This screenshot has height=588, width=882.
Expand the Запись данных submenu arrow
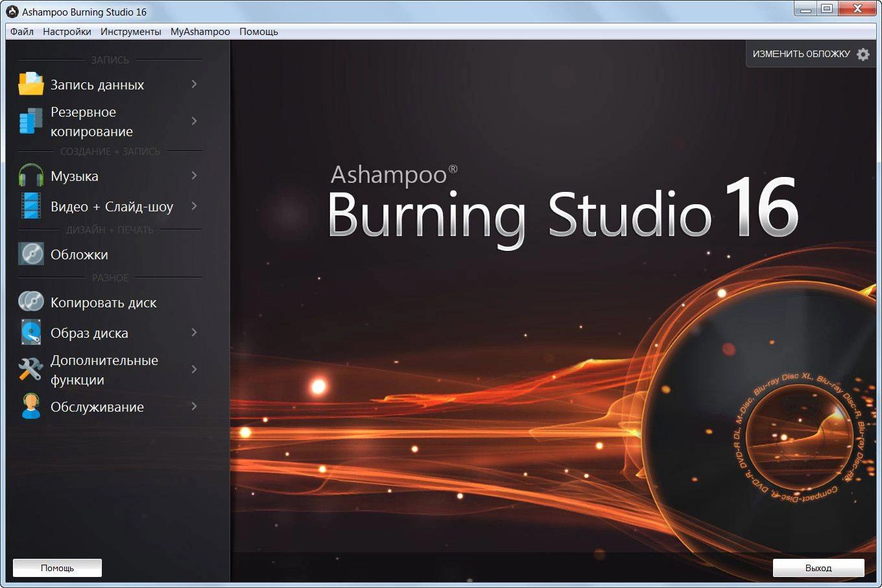point(194,84)
